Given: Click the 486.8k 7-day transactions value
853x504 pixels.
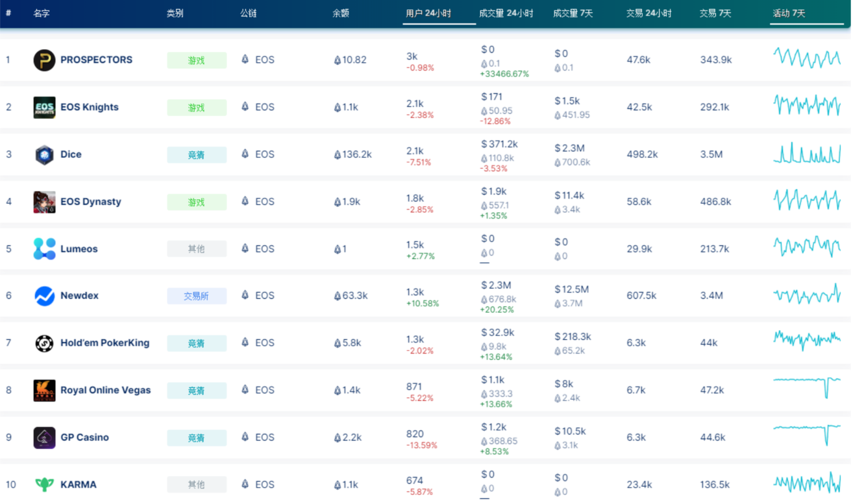Looking at the screenshot, I should click(x=716, y=202).
